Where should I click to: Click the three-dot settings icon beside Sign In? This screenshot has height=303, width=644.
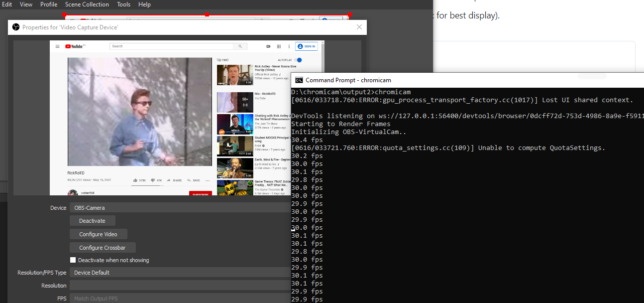[x=288, y=46]
